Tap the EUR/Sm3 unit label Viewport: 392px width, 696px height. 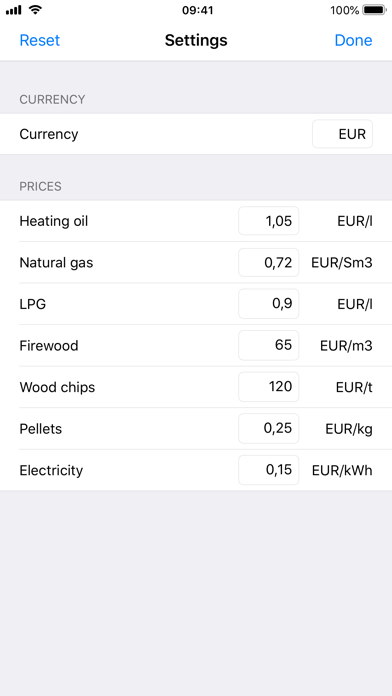tap(342, 263)
